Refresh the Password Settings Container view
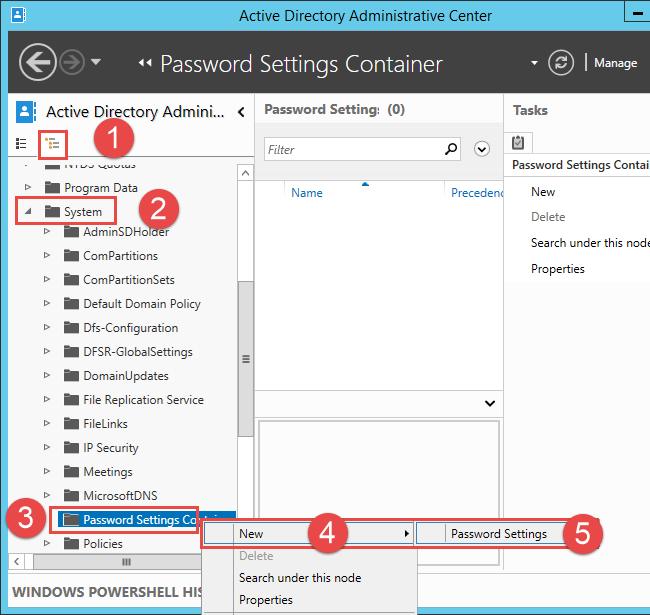650x615 pixels. pyautogui.click(x=561, y=63)
